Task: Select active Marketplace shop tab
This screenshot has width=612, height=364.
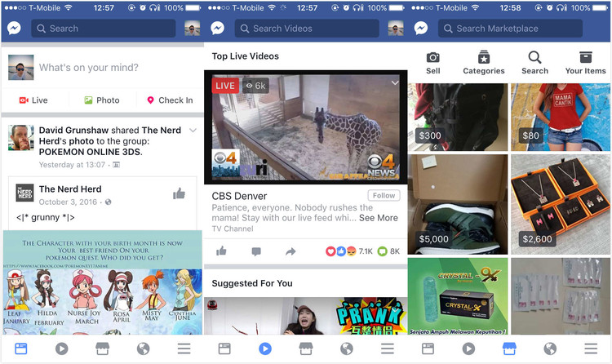Action: tap(509, 348)
